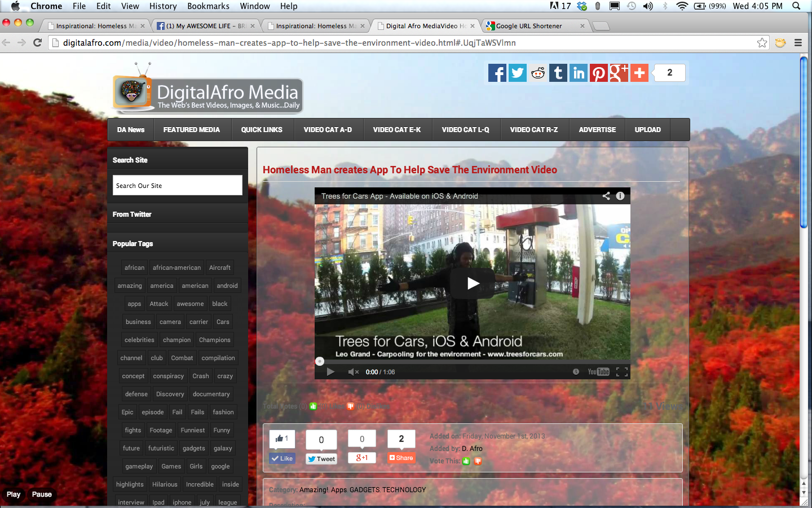Click the TECHNOLOGY category link
The width and height of the screenshot is (812, 508).
pos(404,490)
